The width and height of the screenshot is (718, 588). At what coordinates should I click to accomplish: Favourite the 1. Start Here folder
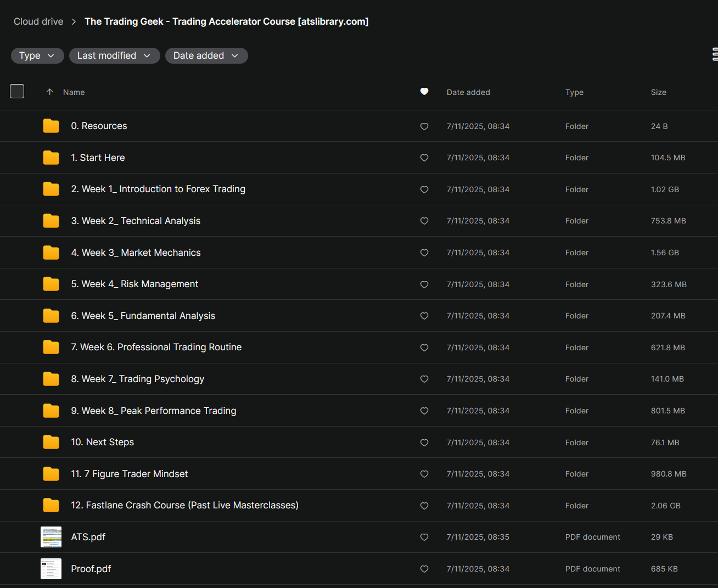pos(424,158)
